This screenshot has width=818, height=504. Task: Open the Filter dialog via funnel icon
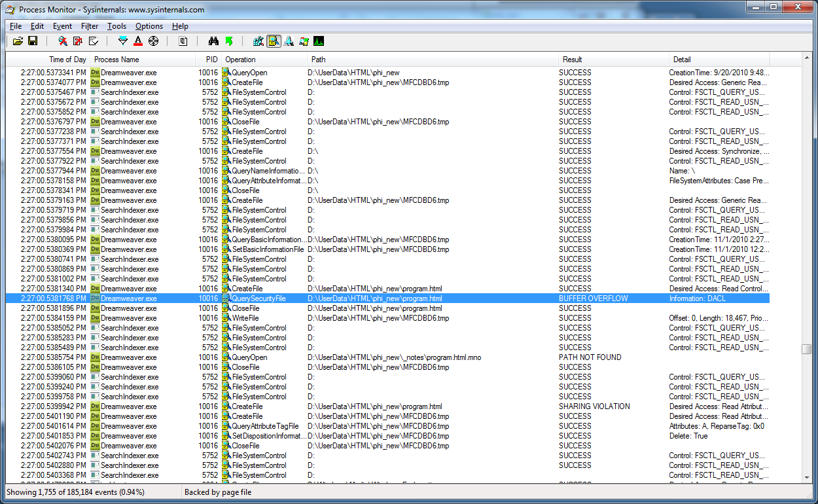point(123,41)
